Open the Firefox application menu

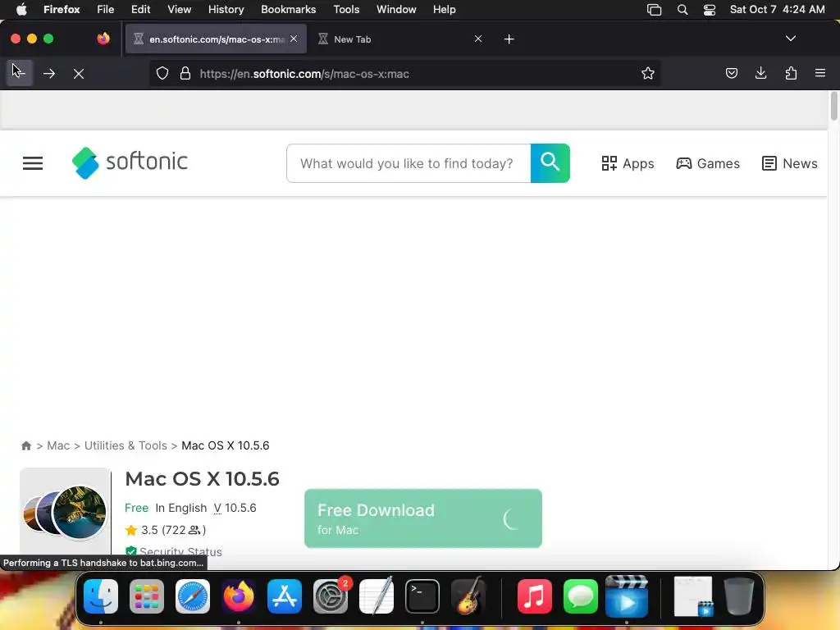point(62,9)
